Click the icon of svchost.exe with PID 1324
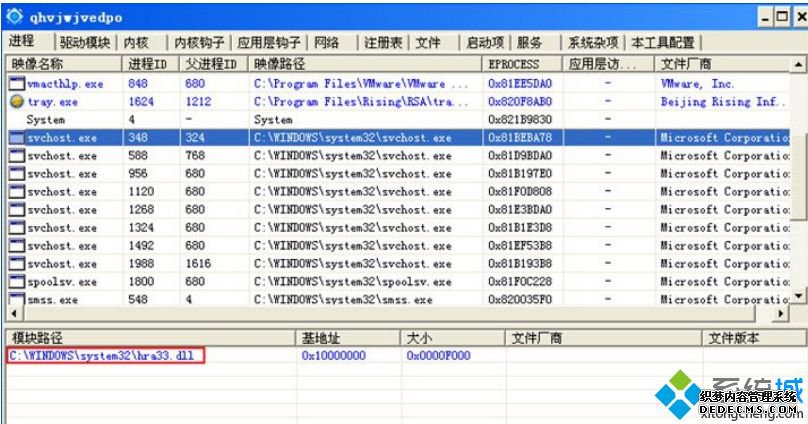808x424 pixels. coord(16,228)
